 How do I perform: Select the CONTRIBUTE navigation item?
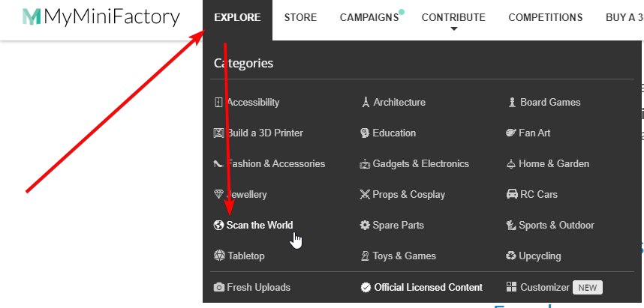coord(453,18)
